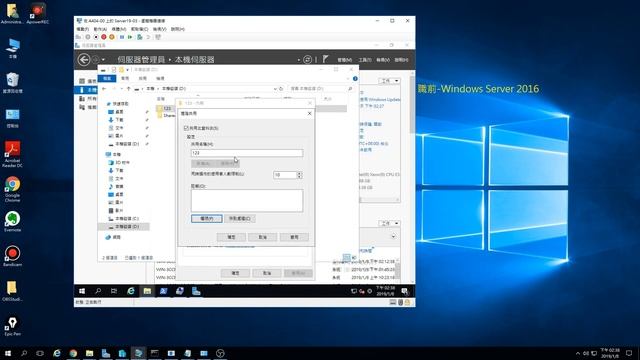640x360 pixels.
Task: Click Server Manager refresh icon
Action: coord(307,60)
